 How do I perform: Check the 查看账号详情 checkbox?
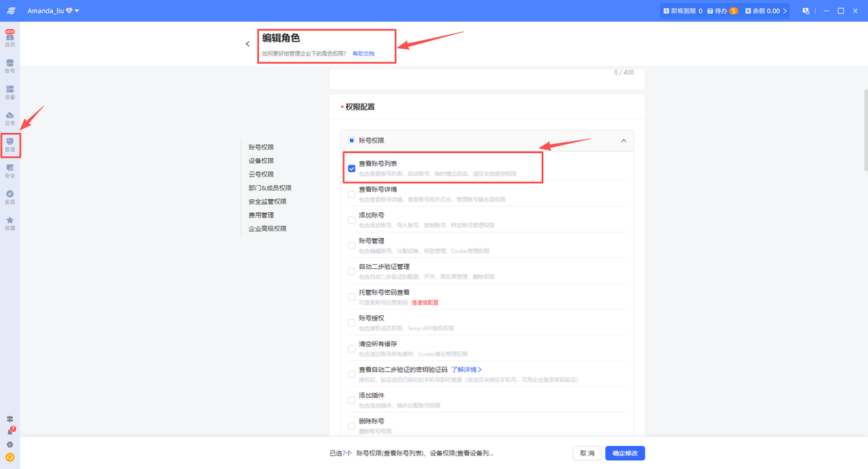[x=352, y=195]
